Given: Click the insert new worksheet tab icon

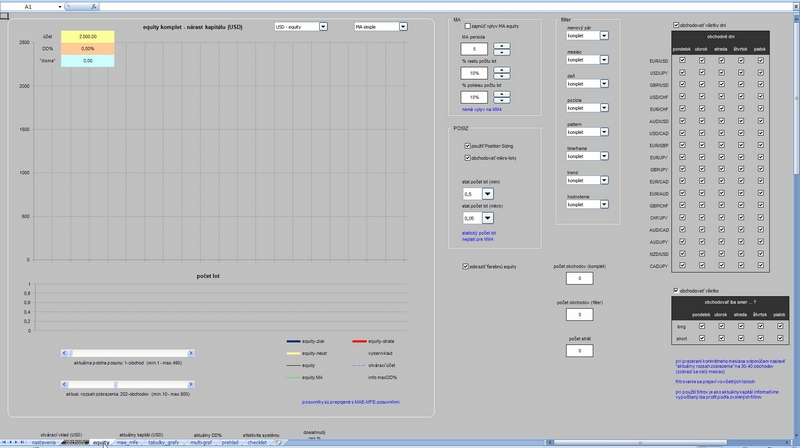Looking at the screenshot, I should 280,442.
